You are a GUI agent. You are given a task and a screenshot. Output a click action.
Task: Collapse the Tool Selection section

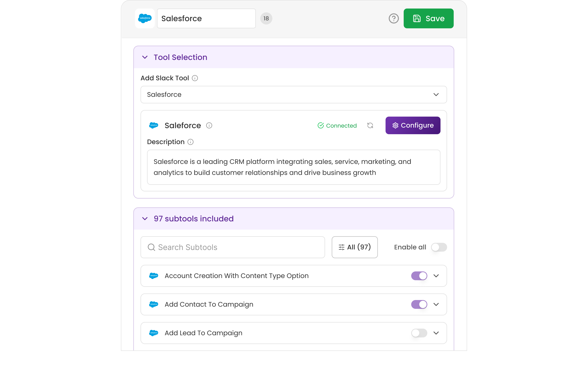[x=145, y=57]
